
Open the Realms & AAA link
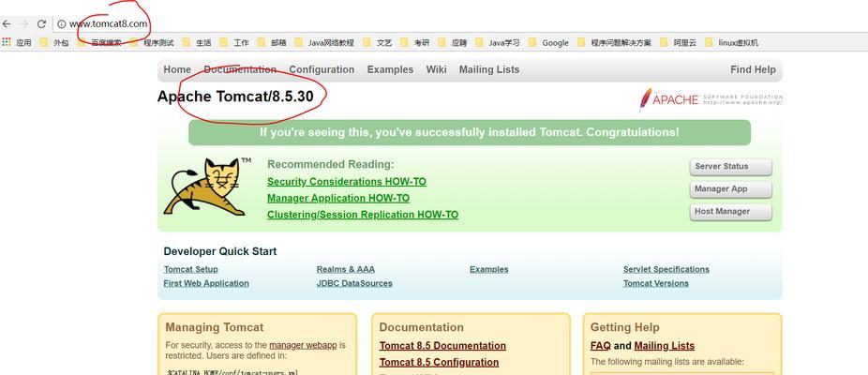pyautogui.click(x=346, y=269)
